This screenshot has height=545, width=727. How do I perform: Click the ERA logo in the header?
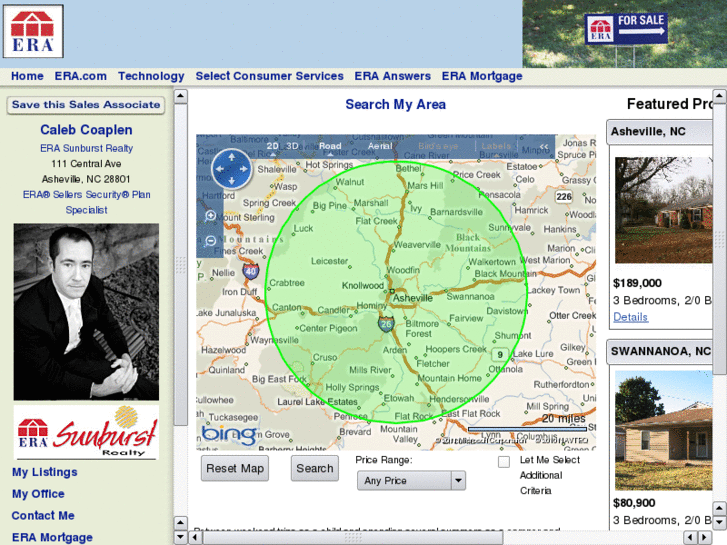[x=33, y=32]
